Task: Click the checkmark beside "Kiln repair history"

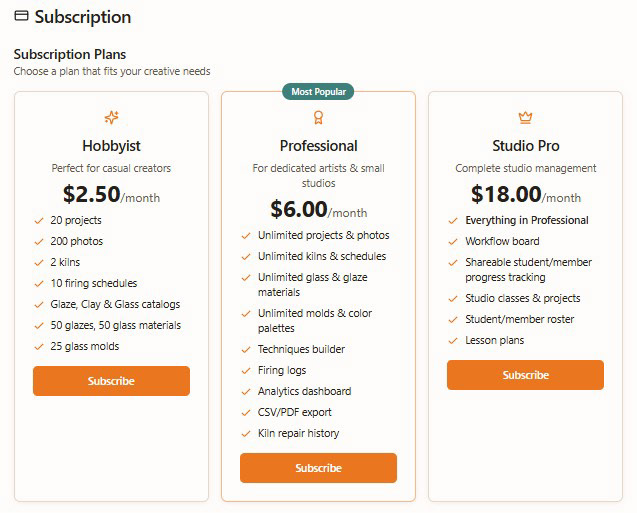Action: (246, 433)
